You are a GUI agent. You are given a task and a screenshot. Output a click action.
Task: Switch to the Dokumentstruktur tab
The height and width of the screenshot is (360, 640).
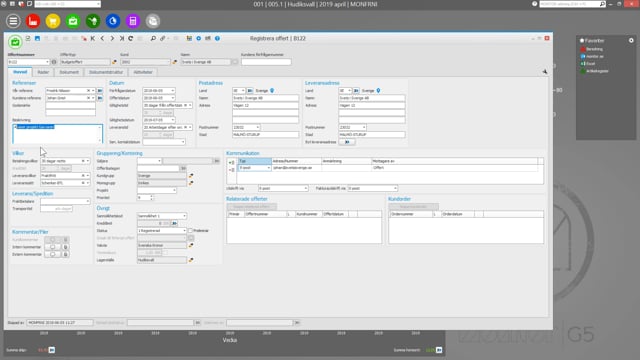coord(106,72)
